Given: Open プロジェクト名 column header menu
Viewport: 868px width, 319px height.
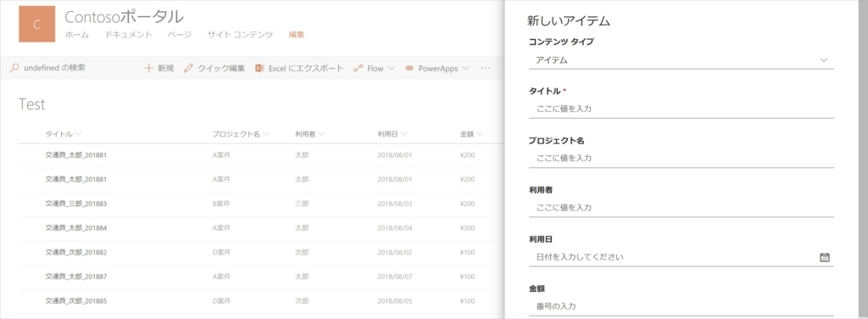Looking at the screenshot, I should coord(241,134).
